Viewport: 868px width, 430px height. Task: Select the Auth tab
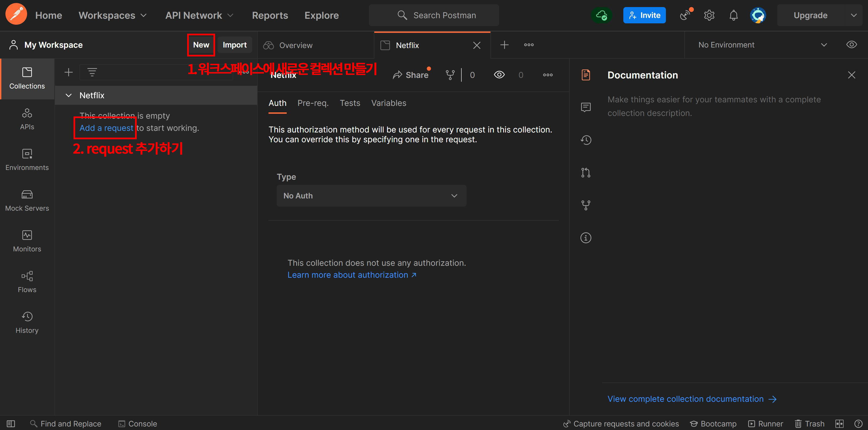(x=277, y=103)
